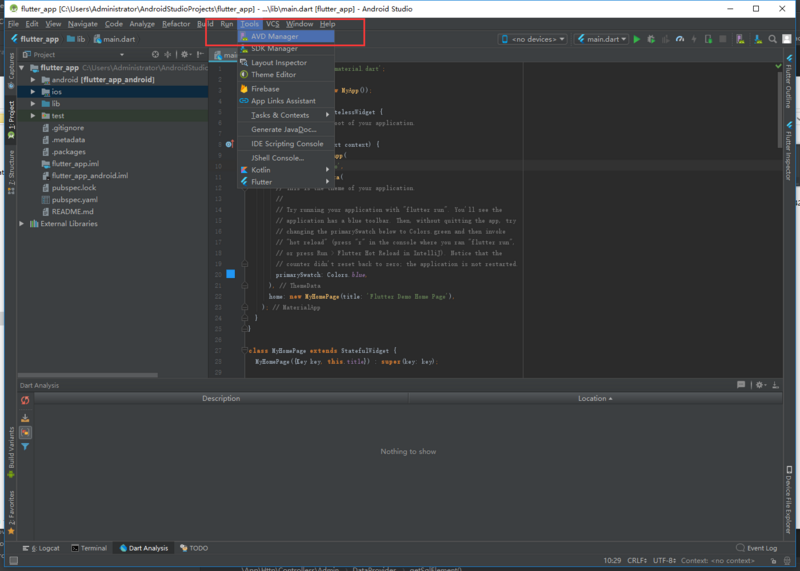Click the Flutter hot reload lightning icon

tap(694, 39)
